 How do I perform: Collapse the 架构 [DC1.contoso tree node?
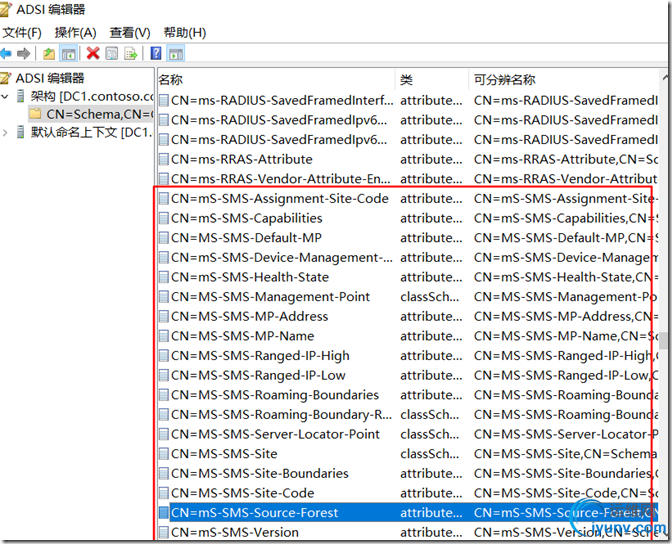coord(5,96)
